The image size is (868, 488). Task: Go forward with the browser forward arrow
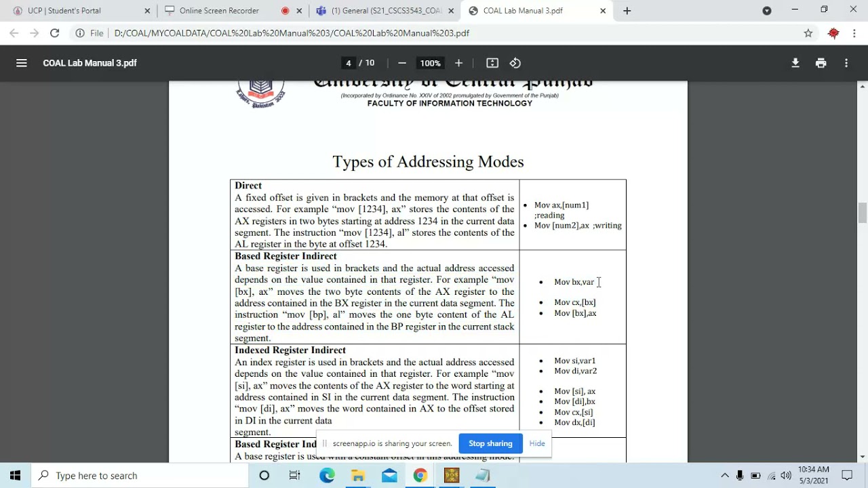pos(35,33)
